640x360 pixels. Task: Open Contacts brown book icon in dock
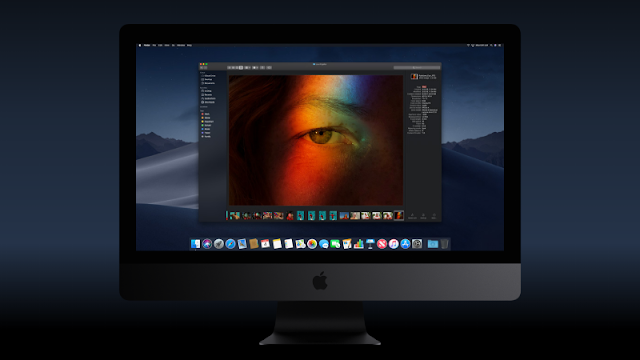253,244
